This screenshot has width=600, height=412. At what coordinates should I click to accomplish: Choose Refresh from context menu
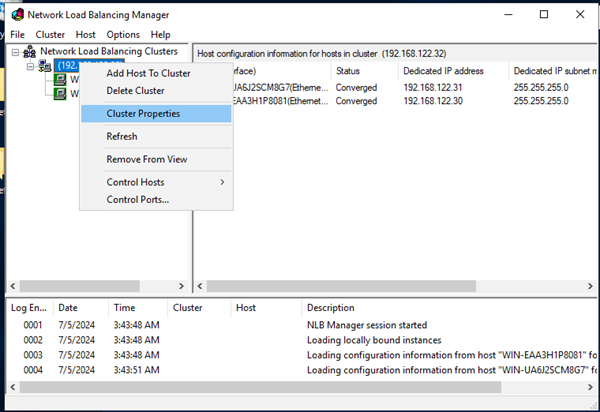(156, 137)
